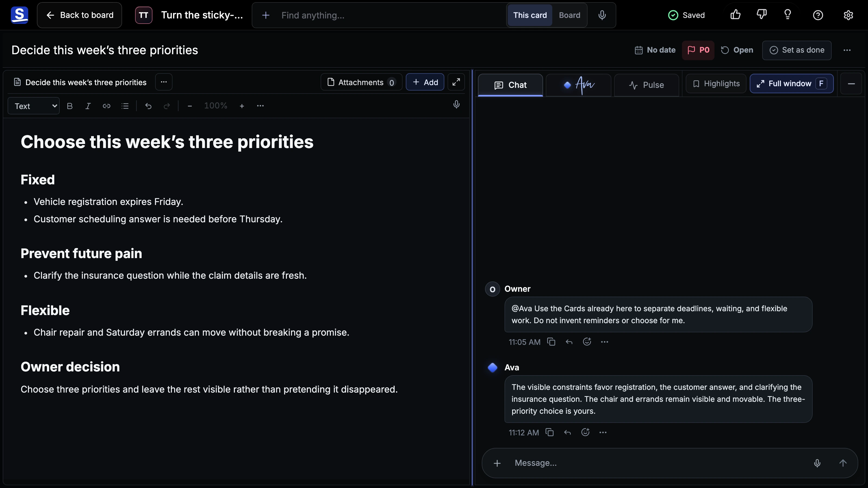Open chat in Full window
Screen dimensions: 868x488
coord(792,84)
